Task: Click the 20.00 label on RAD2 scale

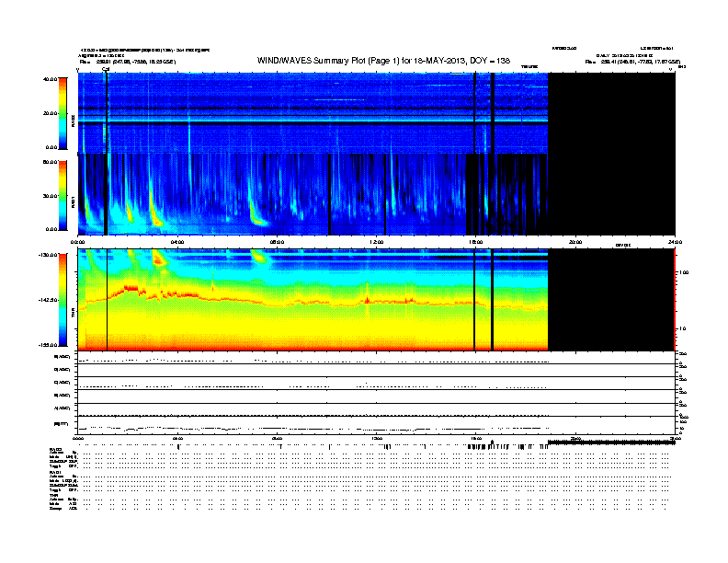Action: pyautogui.click(x=50, y=113)
